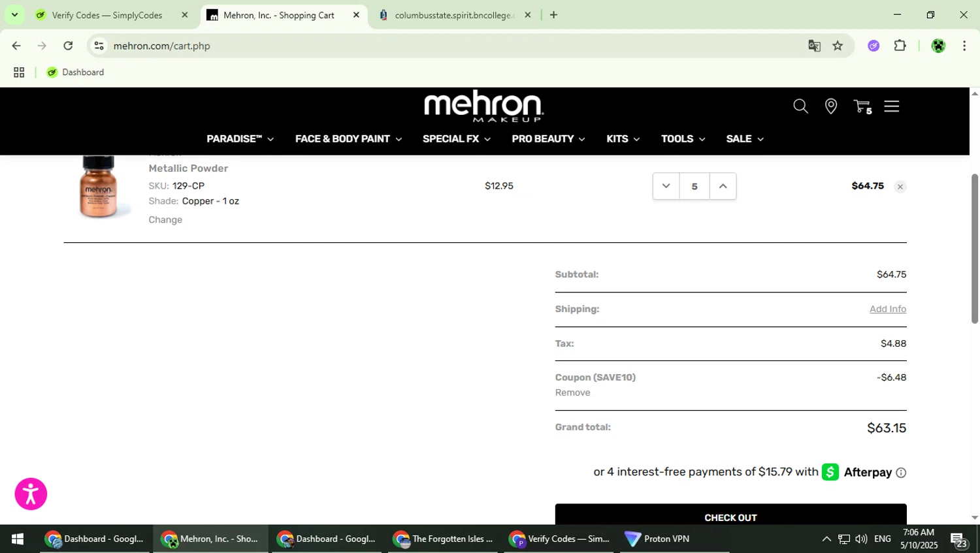Go back to the previous page
980x553 pixels.
point(16,46)
